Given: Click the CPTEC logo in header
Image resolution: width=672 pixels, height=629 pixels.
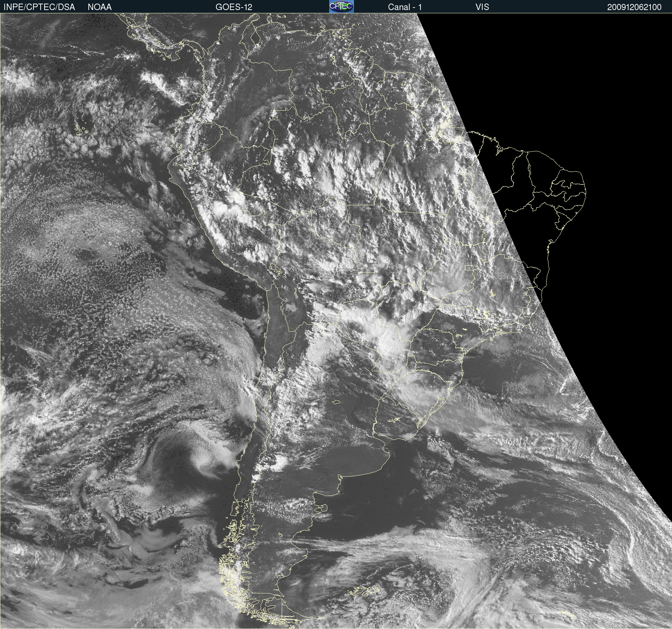Looking at the screenshot, I should tap(341, 6).
